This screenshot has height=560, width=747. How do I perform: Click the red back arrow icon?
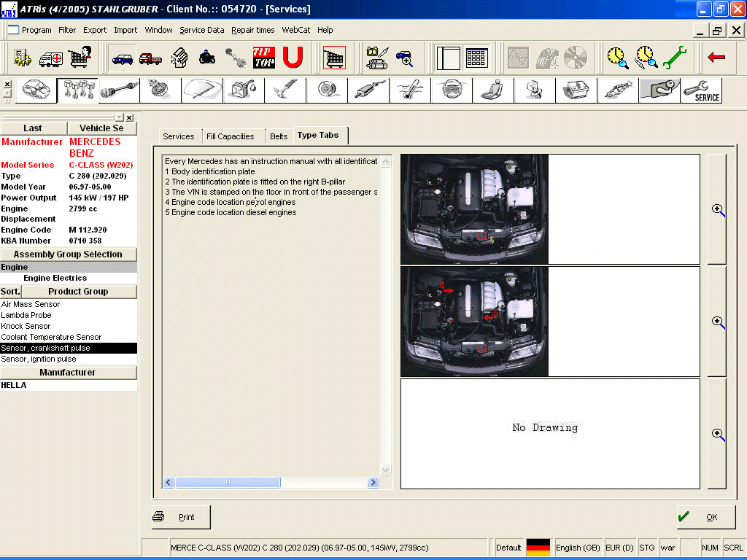tap(716, 58)
